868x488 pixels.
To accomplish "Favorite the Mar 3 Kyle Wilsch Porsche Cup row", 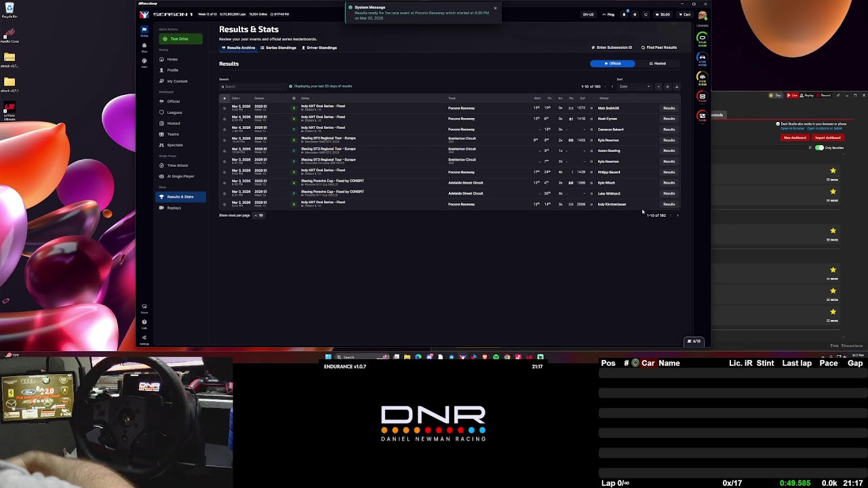I will 224,182.
